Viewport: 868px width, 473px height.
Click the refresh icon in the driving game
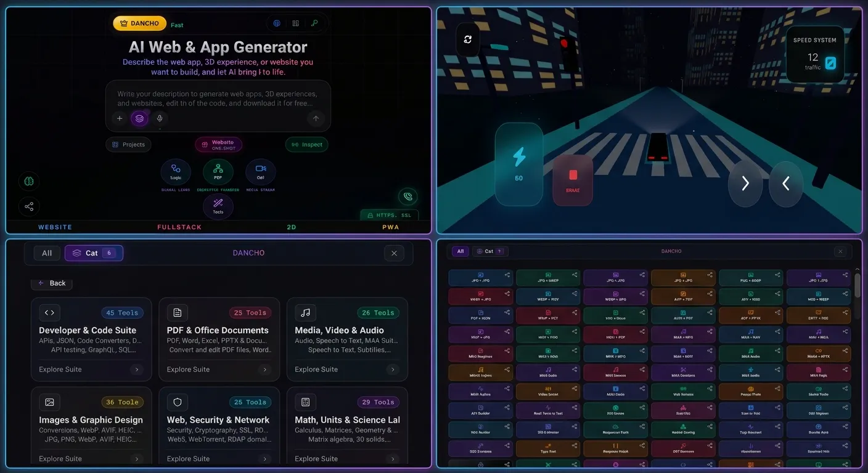(x=468, y=39)
